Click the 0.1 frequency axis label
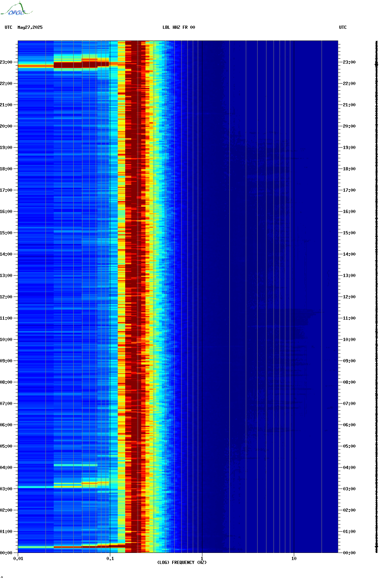The image size is (392, 581). pos(110,559)
